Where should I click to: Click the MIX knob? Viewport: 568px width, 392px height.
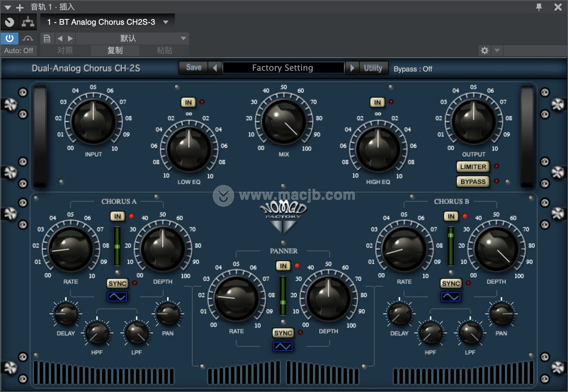284,121
